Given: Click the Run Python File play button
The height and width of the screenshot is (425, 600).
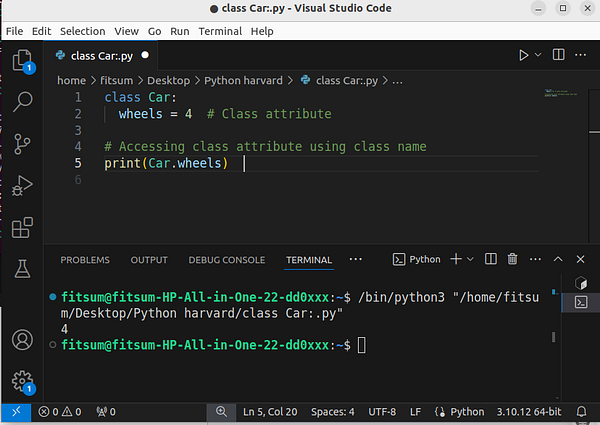Looking at the screenshot, I should pos(523,55).
